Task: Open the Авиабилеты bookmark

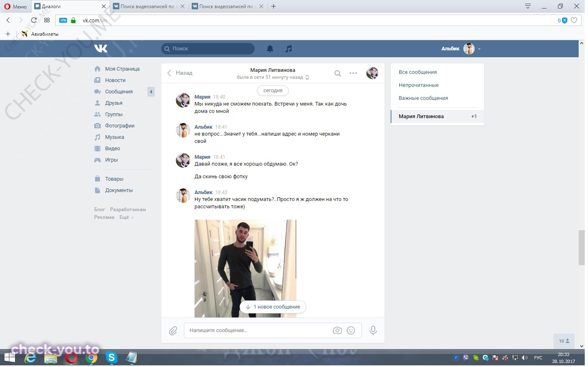Action: coord(40,34)
